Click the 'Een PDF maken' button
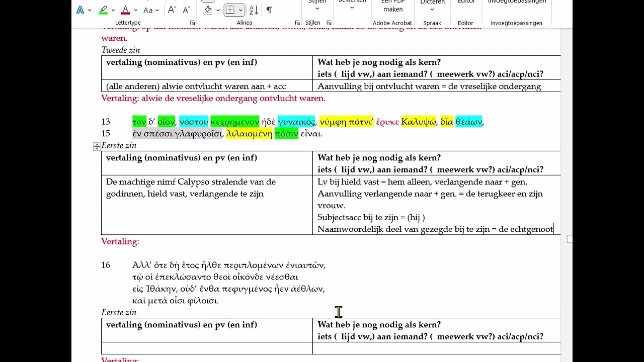The width and height of the screenshot is (644, 362). [x=392, y=6]
